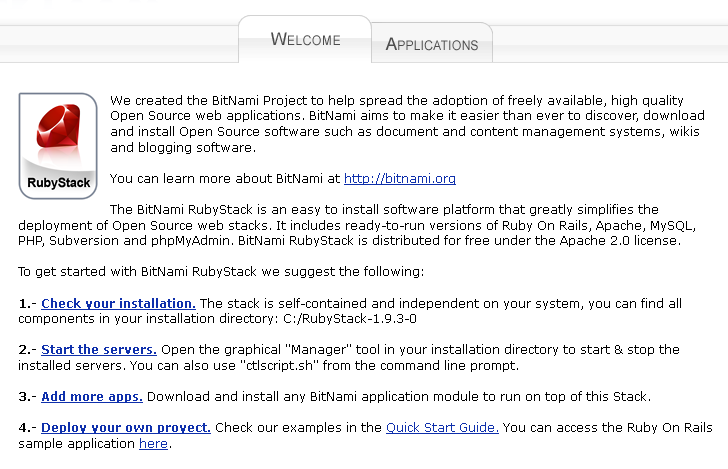Open the 'Deploy your own proyect.' link

click(x=126, y=428)
